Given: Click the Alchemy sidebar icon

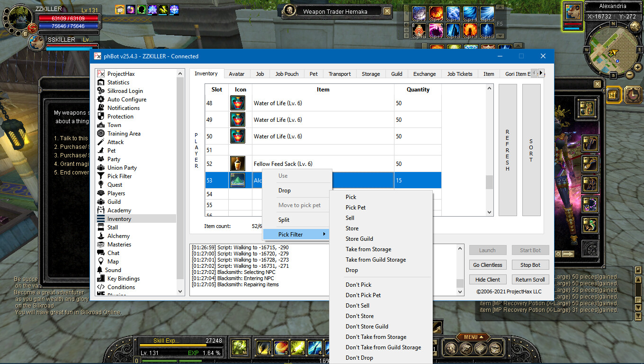Looking at the screenshot, I should [x=100, y=236].
